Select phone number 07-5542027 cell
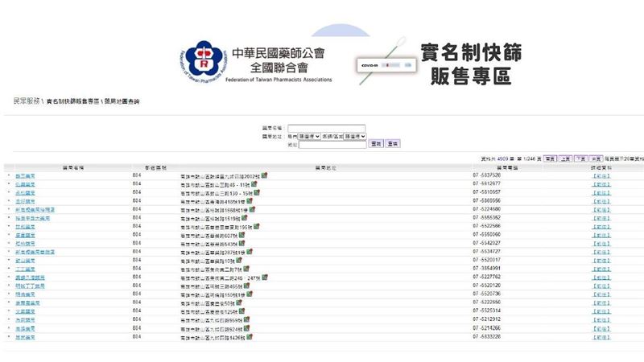This screenshot has height=362, width=644. click(x=487, y=243)
